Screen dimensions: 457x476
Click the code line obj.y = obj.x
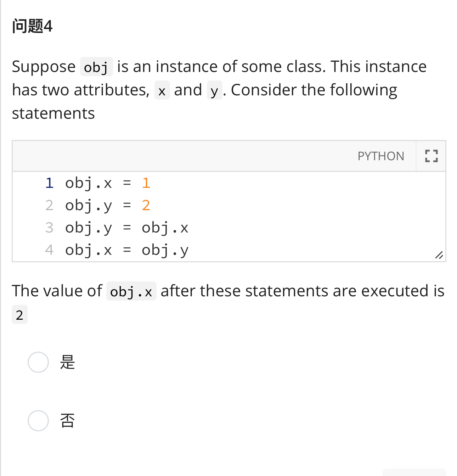127,228
